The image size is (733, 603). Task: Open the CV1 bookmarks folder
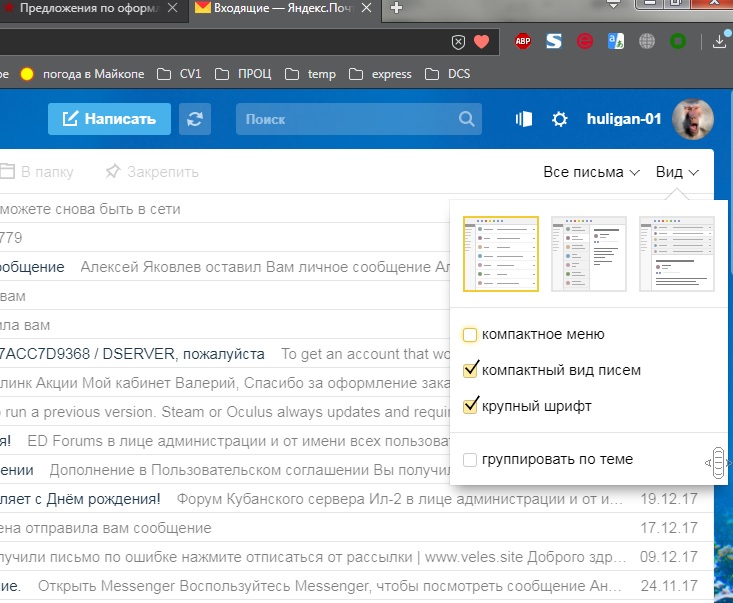tap(179, 74)
